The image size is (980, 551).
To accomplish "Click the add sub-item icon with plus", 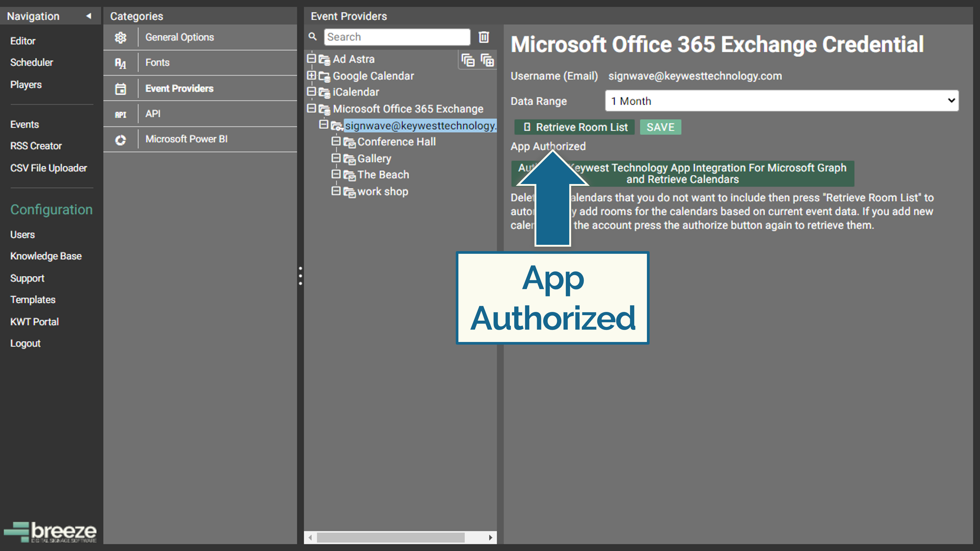I will 487,60.
